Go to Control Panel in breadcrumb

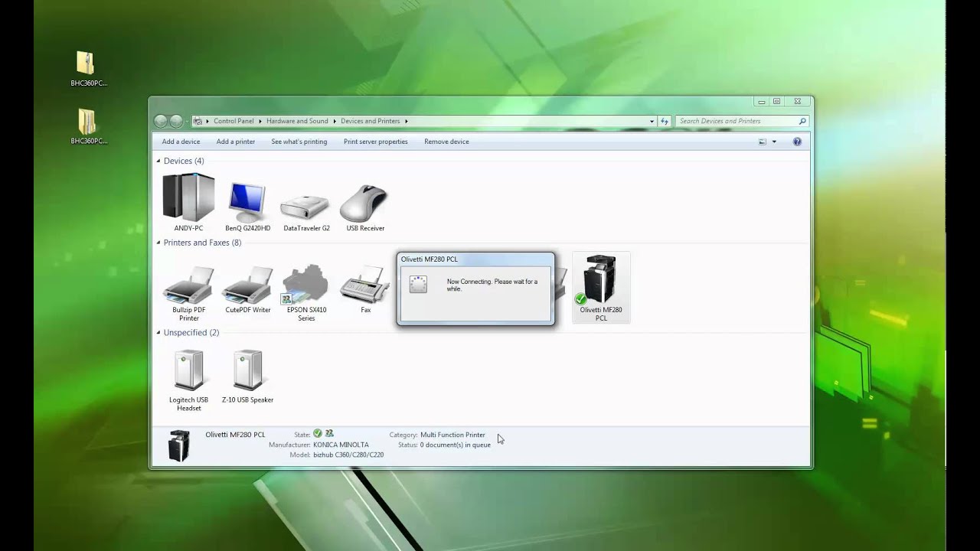pyautogui.click(x=234, y=121)
